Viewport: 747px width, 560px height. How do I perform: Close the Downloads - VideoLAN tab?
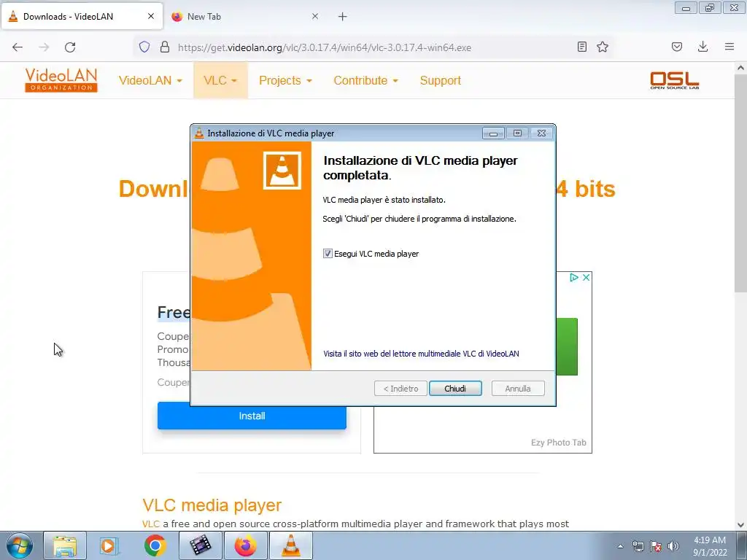coord(151,16)
